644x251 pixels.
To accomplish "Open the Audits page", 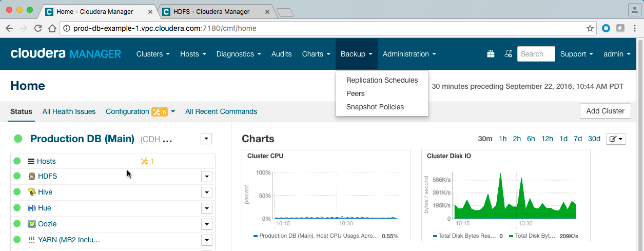I will [x=281, y=54].
